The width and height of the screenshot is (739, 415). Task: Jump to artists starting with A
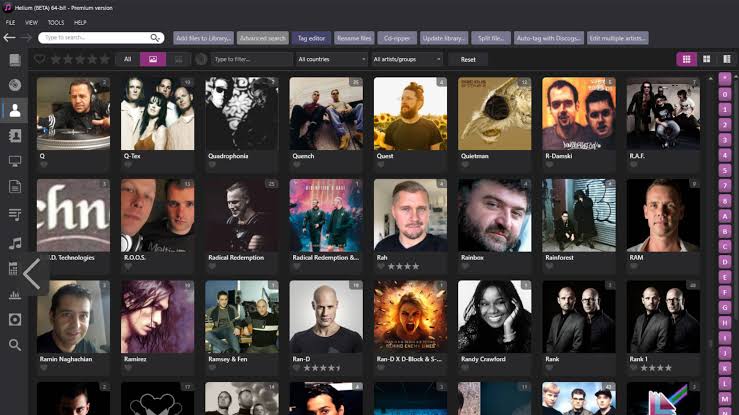(x=725, y=216)
